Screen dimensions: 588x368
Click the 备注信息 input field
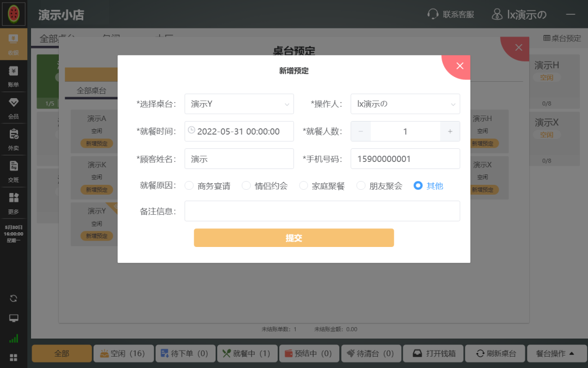click(x=322, y=211)
